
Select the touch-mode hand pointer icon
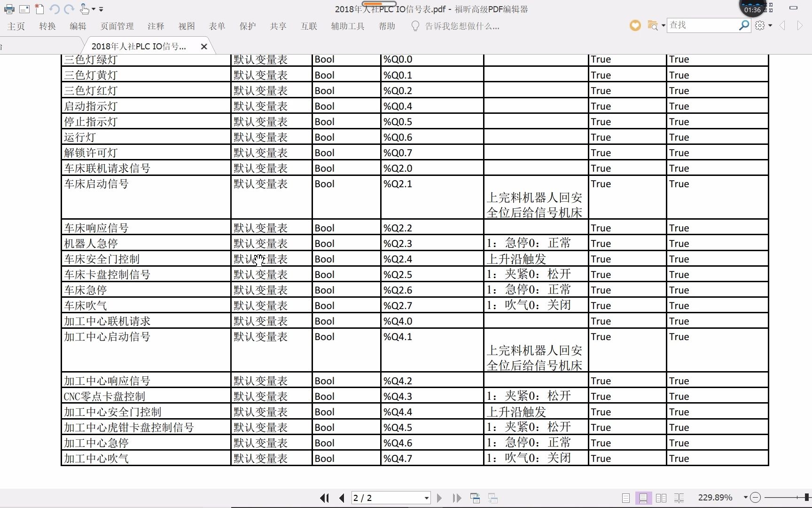pos(84,8)
